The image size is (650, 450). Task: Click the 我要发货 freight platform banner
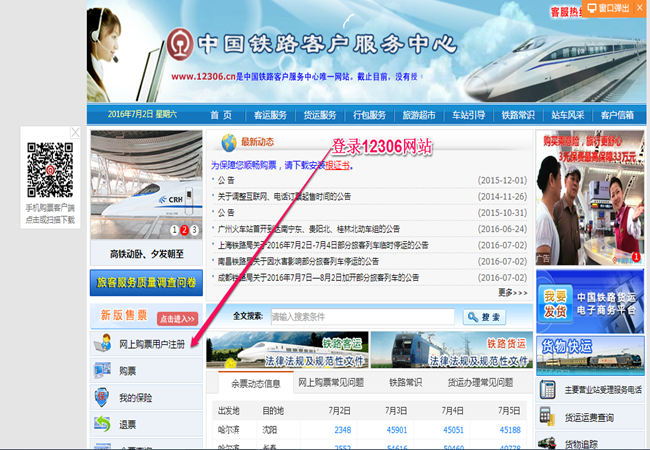click(x=590, y=301)
